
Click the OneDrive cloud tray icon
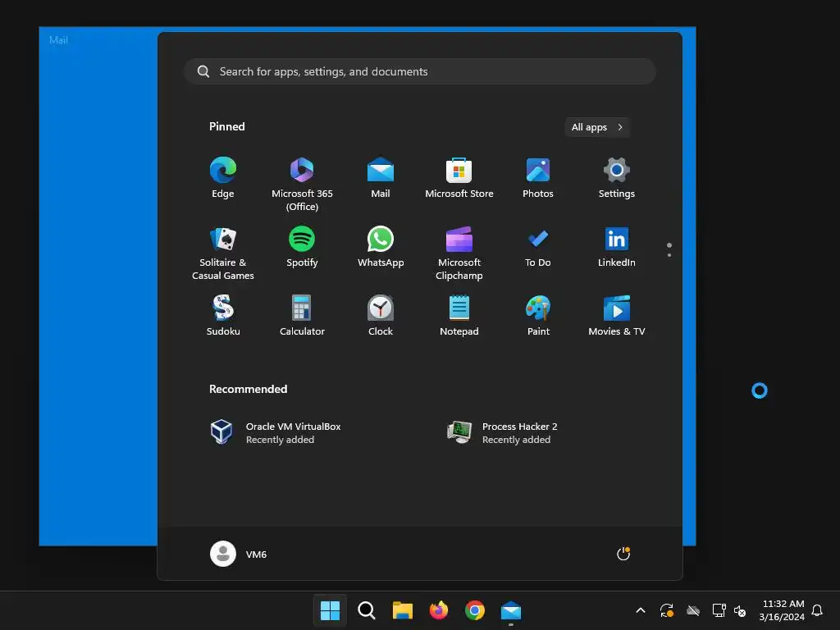[693, 610]
